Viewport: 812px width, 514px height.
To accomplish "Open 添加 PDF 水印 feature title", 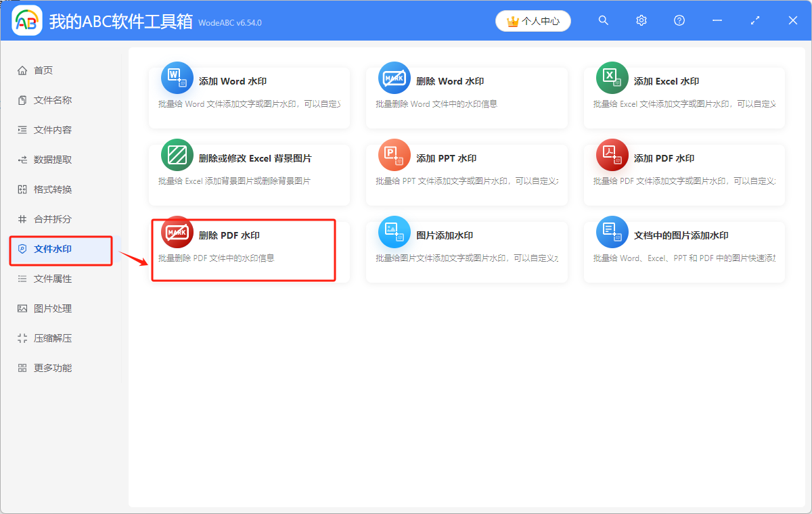I will [x=664, y=158].
